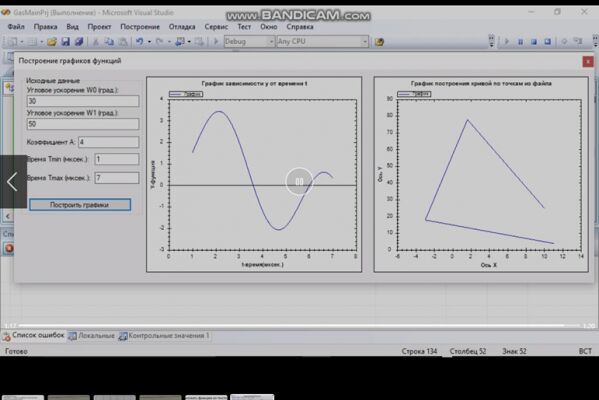The image size is (599, 400).
Task: Switch to Локальные tab
Action: [92, 336]
